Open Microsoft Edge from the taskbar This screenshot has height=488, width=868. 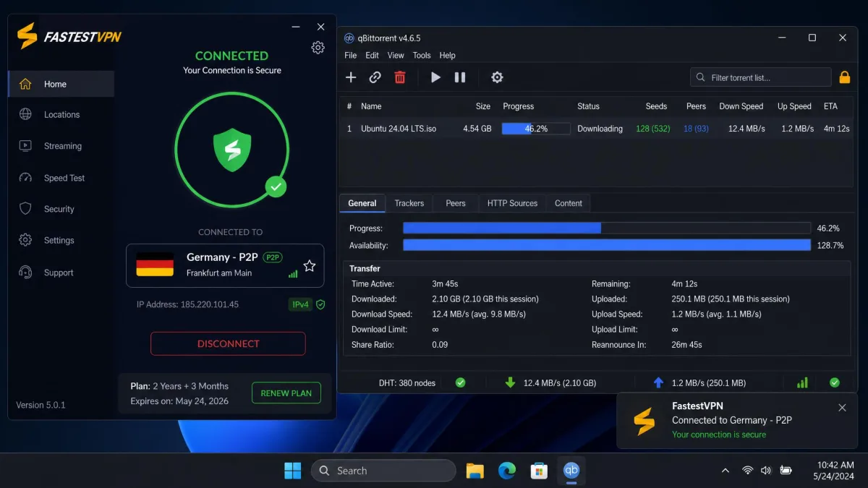coord(507,471)
